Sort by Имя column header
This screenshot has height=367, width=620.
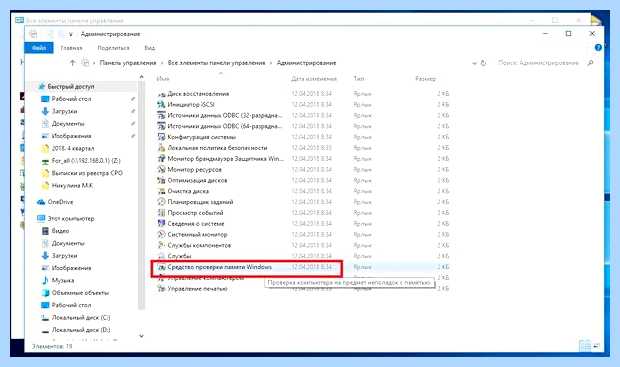(163, 79)
